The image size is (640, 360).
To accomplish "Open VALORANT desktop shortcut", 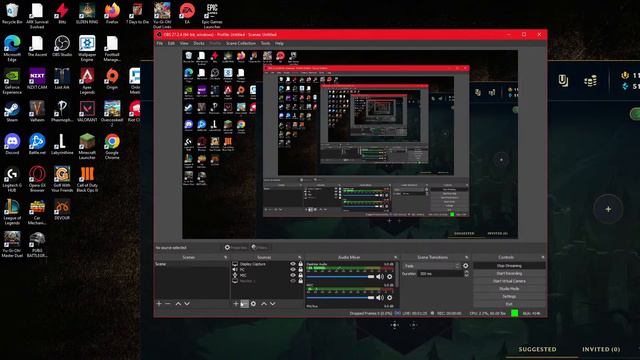I will click(x=87, y=111).
